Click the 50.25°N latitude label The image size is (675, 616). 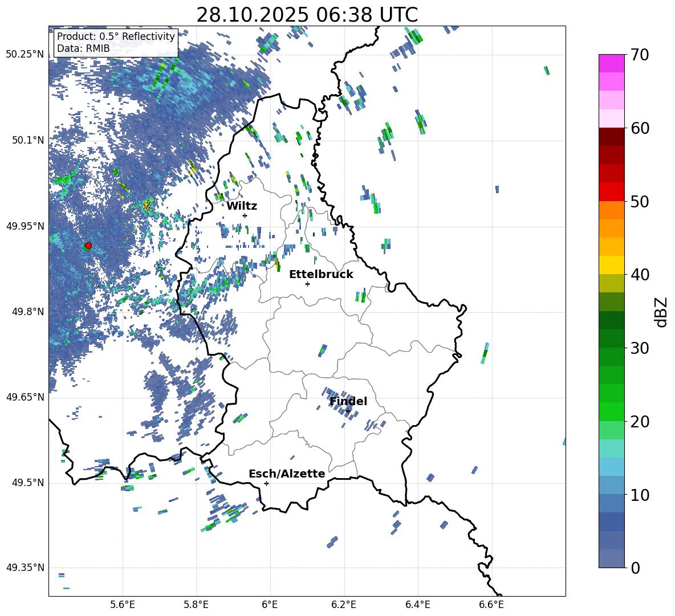pos(25,55)
